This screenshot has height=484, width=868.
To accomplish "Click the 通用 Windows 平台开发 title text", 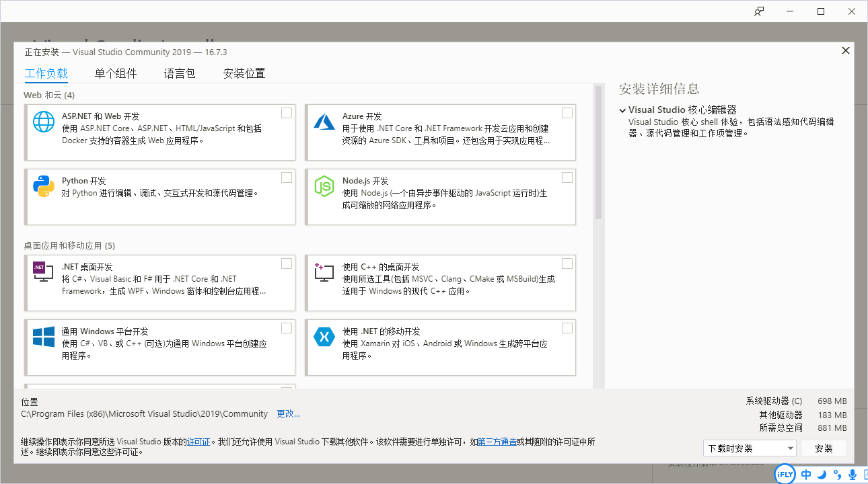I will 105,331.
